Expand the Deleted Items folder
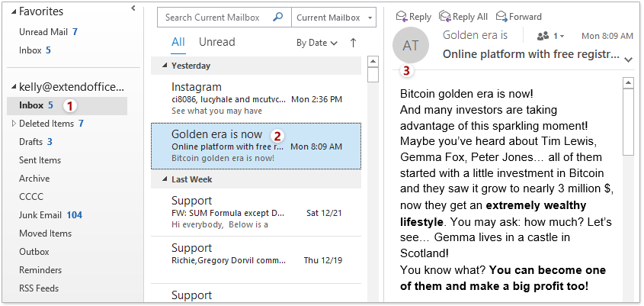 tap(14, 124)
